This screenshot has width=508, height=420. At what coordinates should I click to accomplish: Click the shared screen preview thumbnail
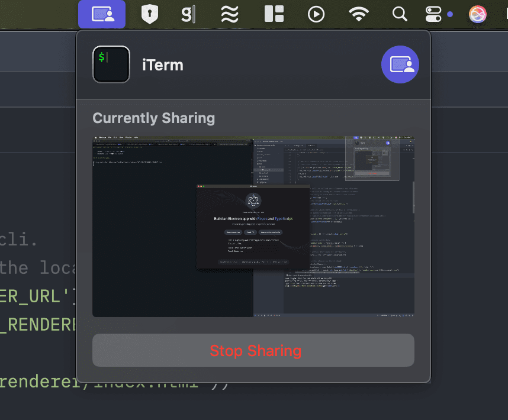point(253,227)
